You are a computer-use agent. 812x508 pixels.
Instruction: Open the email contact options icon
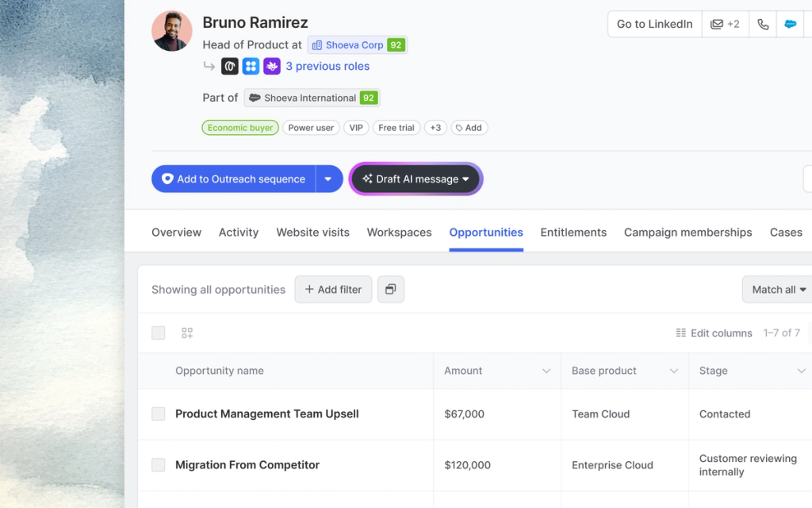coord(725,24)
